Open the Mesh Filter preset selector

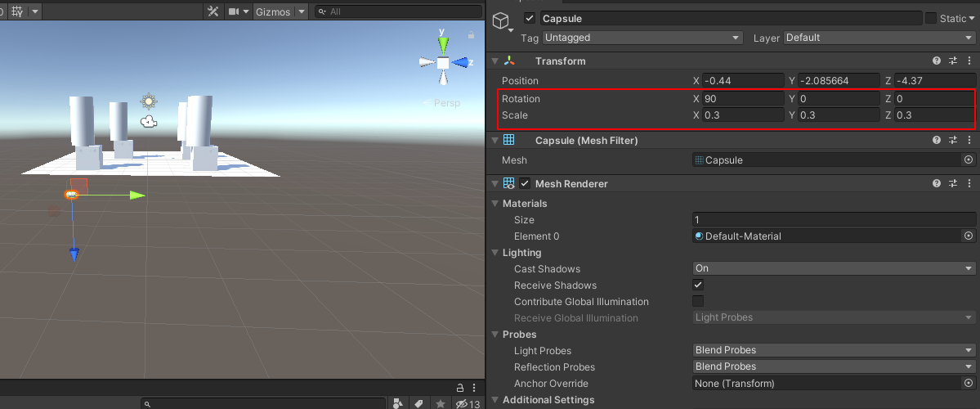pyautogui.click(x=953, y=141)
